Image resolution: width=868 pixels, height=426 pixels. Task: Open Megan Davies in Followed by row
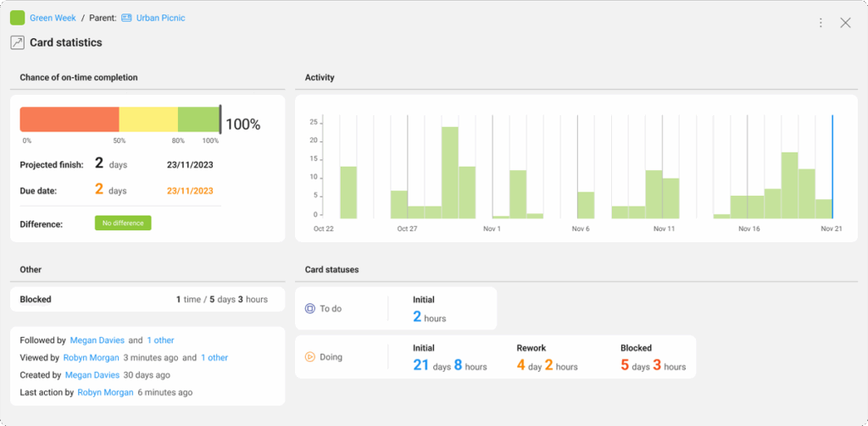pyautogui.click(x=97, y=340)
